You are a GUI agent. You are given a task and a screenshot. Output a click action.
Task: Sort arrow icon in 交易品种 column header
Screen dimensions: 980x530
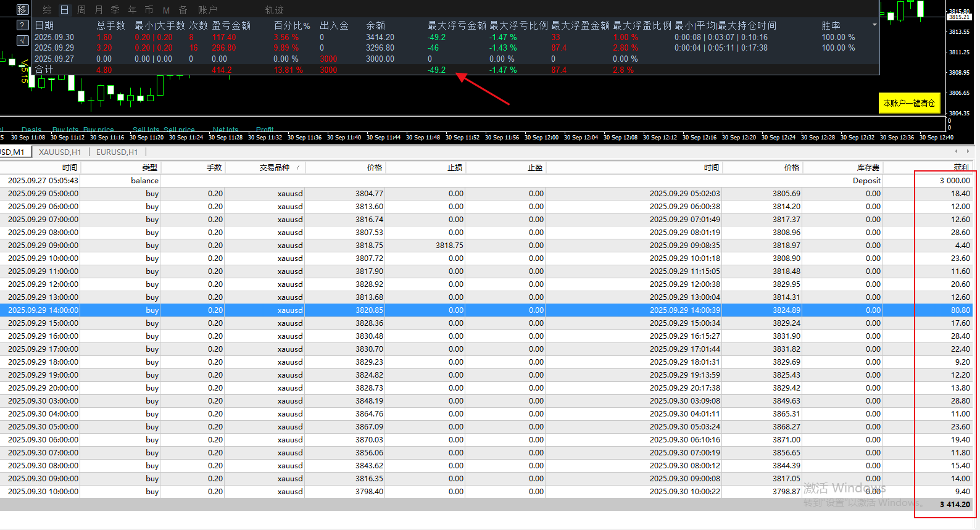click(298, 168)
